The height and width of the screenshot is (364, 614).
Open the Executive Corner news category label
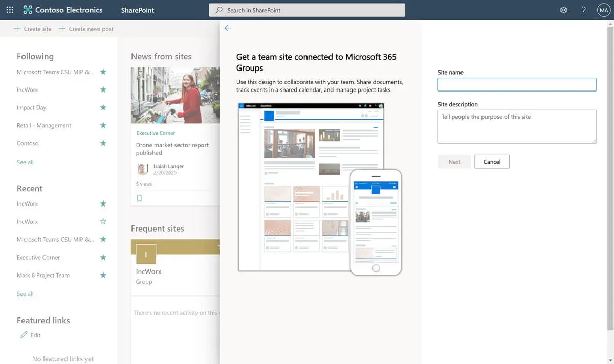(x=156, y=133)
